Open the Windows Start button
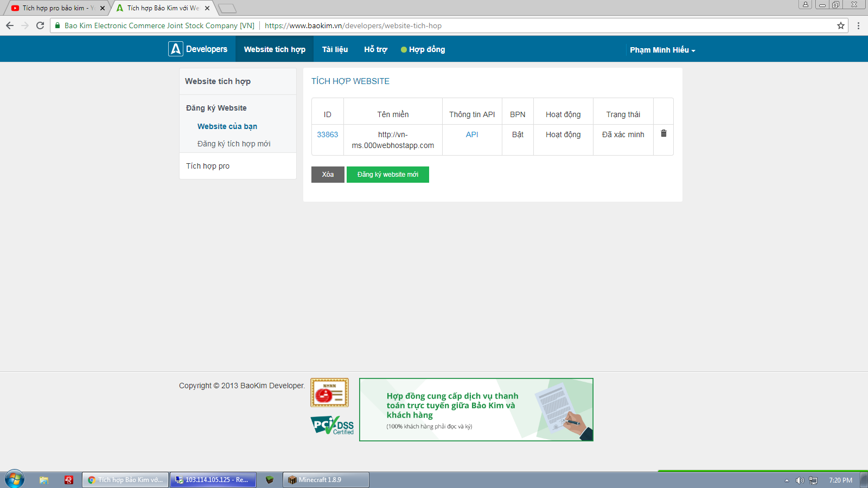The height and width of the screenshot is (488, 868). coord(15,479)
